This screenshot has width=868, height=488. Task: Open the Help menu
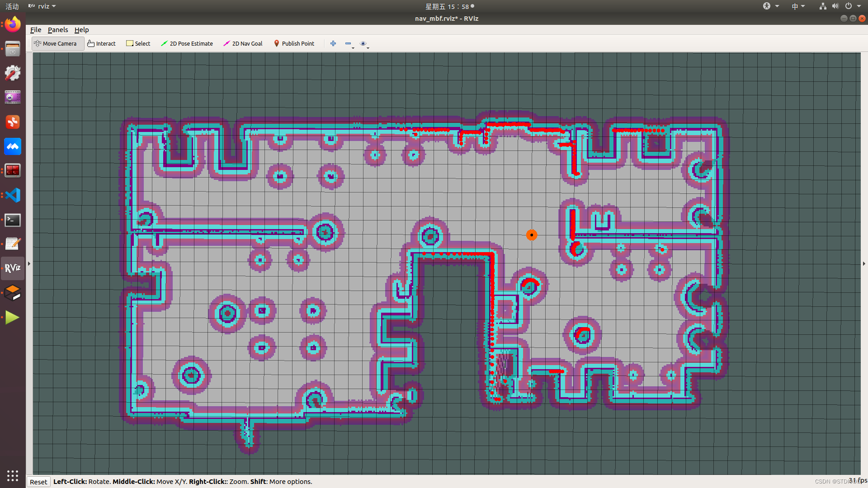[81, 30]
